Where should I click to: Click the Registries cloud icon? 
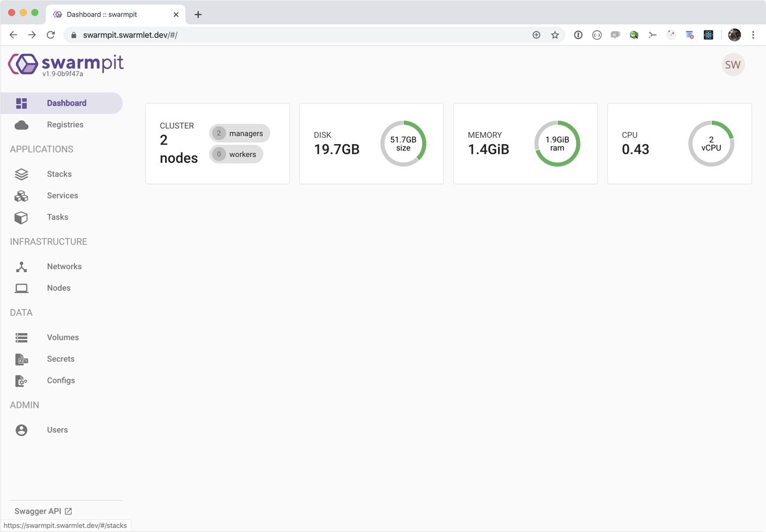pyautogui.click(x=21, y=125)
